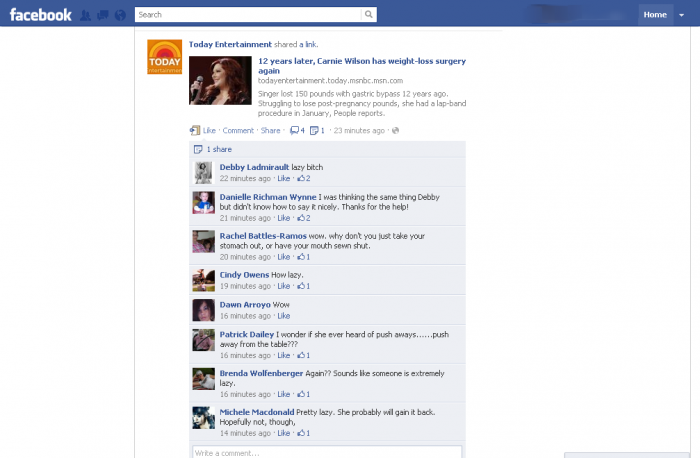Click in the Search field
700x458 pixels.
(248, 15)
